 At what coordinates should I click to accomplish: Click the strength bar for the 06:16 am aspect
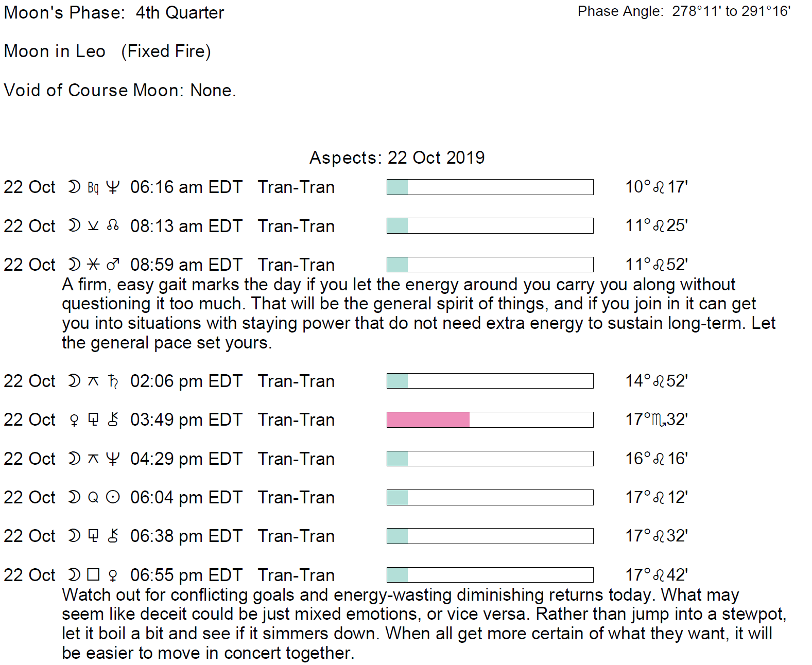click(x=490, y=187)
